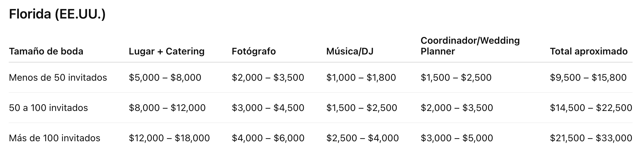This screenshot has width=644, height=154.
Task: Select the $1,000 – $1,800 music cell
Action: [x=361, y=78]
